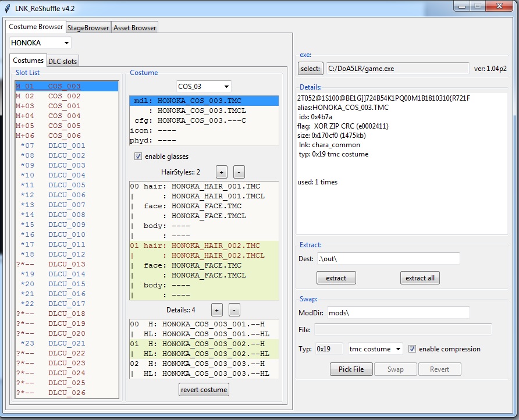Select DLCU_001 slot in Slot List
This screenshot has height=420, width=519.
(66, 145)
